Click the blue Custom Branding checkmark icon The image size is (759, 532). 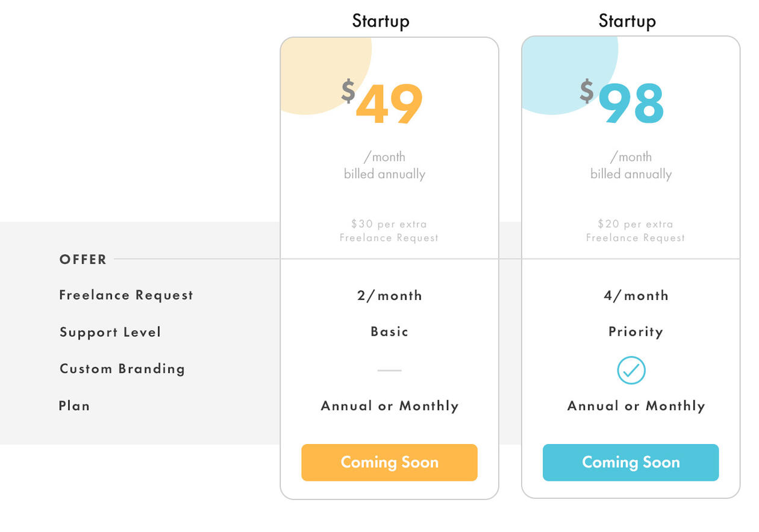[631, 371]
